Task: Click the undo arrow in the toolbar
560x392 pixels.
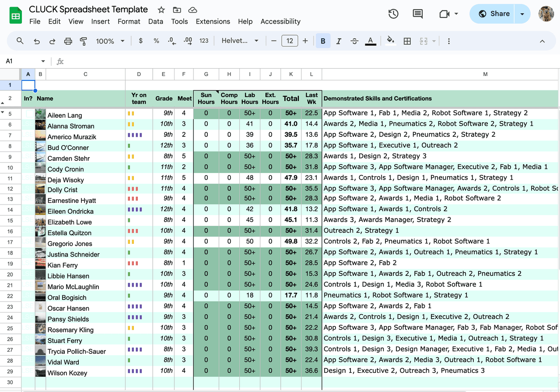Action: pos(37,41)
